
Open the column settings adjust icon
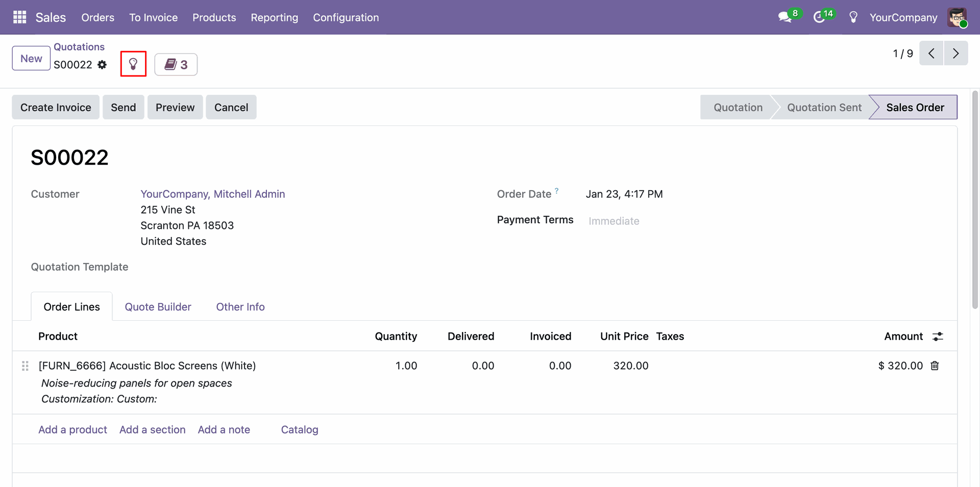pyautogui.click(x=938, y=337)
